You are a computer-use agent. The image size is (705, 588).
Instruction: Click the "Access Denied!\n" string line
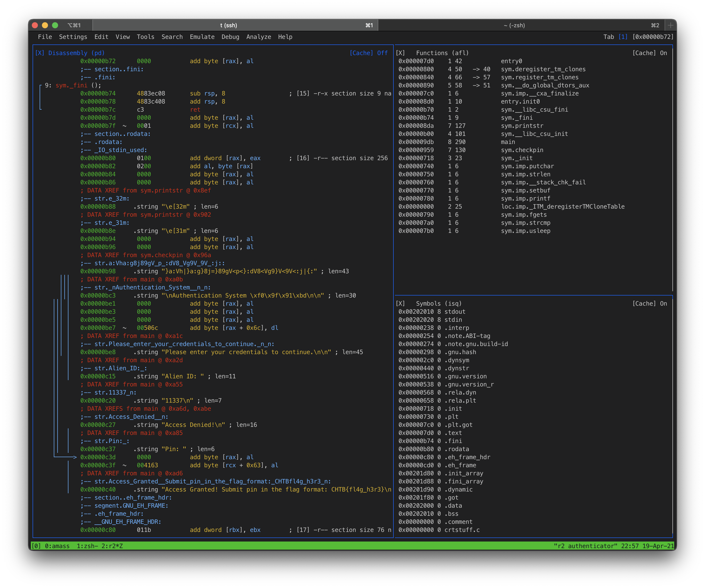[x=168, y=425]
